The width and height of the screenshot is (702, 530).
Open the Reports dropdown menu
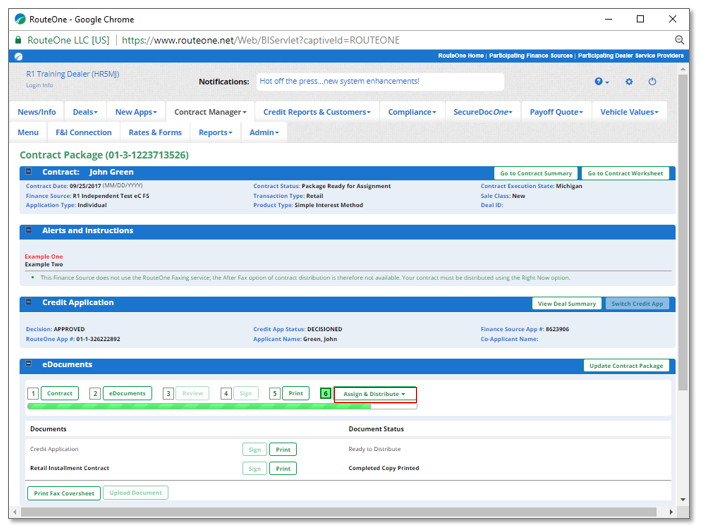[215, 132]
